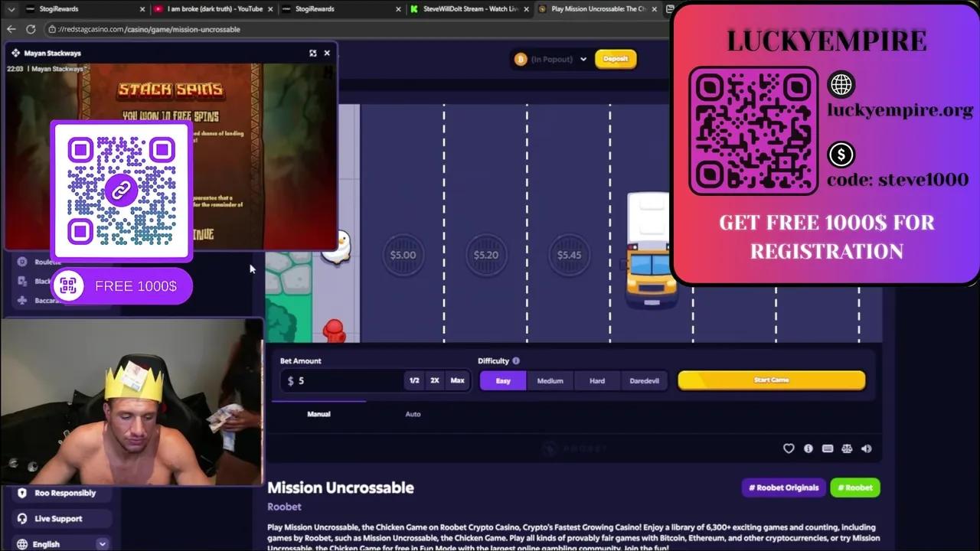980x551 pixels.
Task: Click the globe icon beside English
Action: click(22, 544)
